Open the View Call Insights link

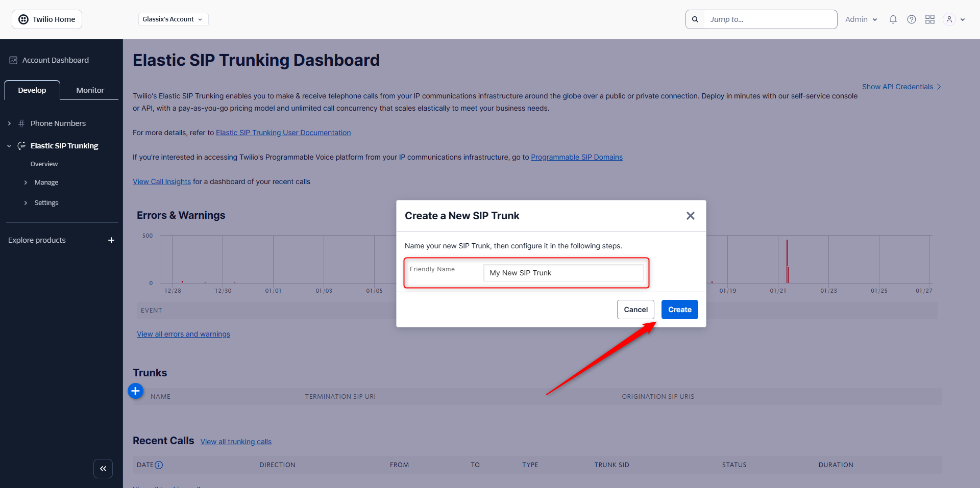(162, 182)
